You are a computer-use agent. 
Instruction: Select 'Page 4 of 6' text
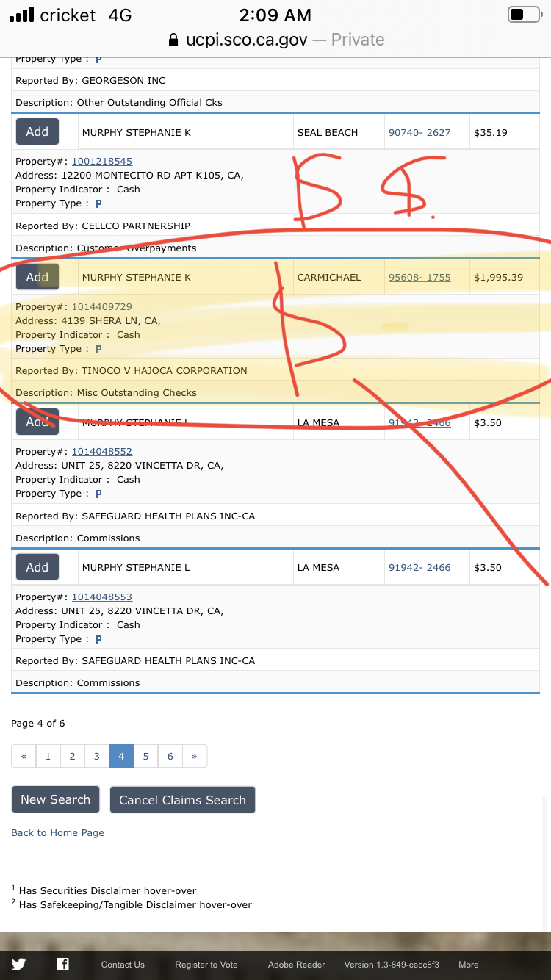point(38,723)
